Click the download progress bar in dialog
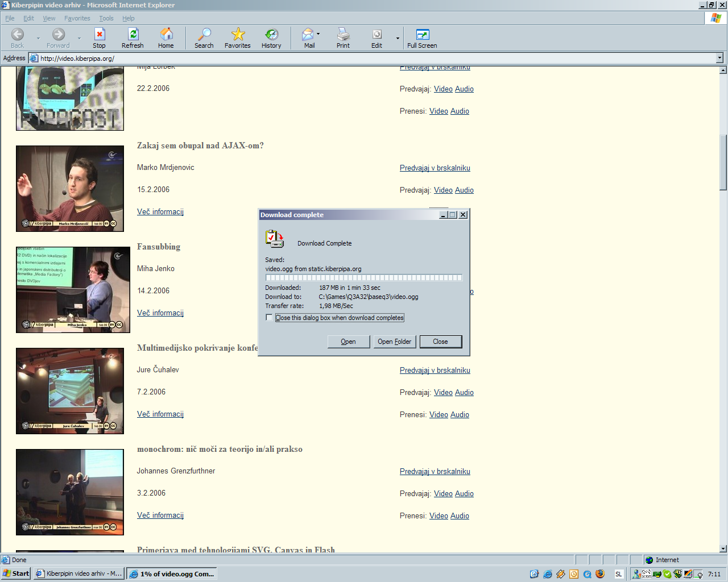This screenshot has width=728, height=582. [x=364, y=278]
